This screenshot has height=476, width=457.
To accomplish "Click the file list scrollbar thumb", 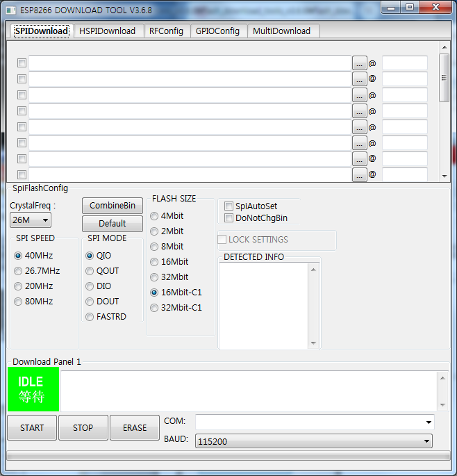I will pyautogui.click(x=444, y=78).
